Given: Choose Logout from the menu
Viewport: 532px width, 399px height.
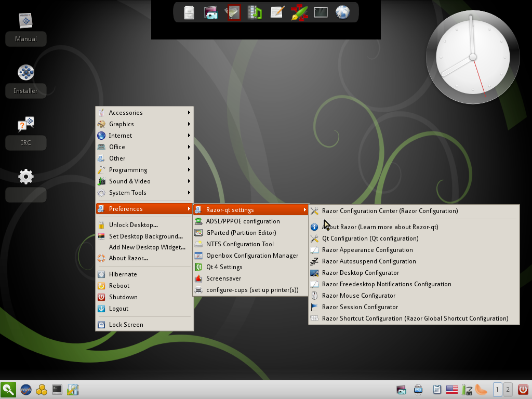Looking at the screenshot, I should click(144, 309).
